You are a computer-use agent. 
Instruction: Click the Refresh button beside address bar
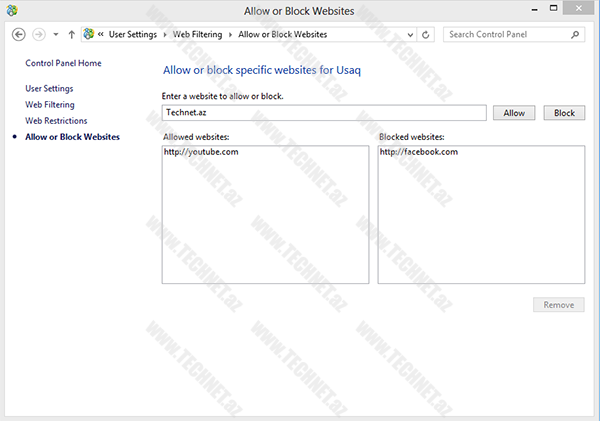click(427, 34)
